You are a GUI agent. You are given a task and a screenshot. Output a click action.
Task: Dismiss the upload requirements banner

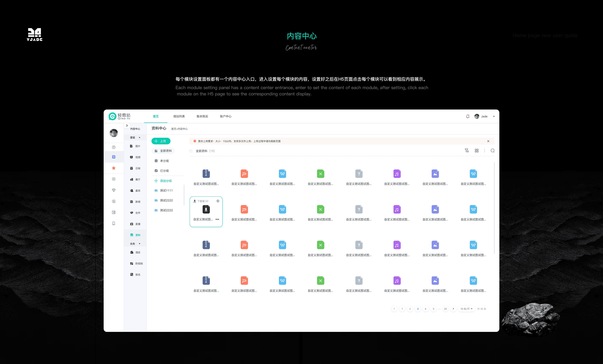point(488,141)
